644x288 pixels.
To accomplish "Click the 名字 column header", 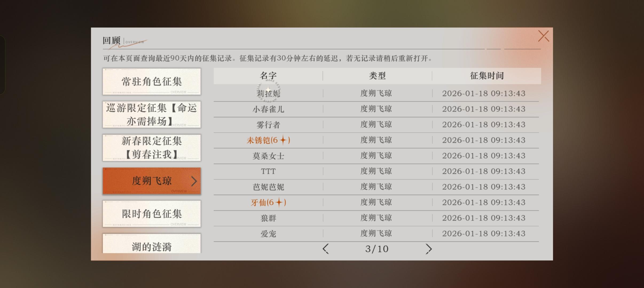I will point(268,76).
